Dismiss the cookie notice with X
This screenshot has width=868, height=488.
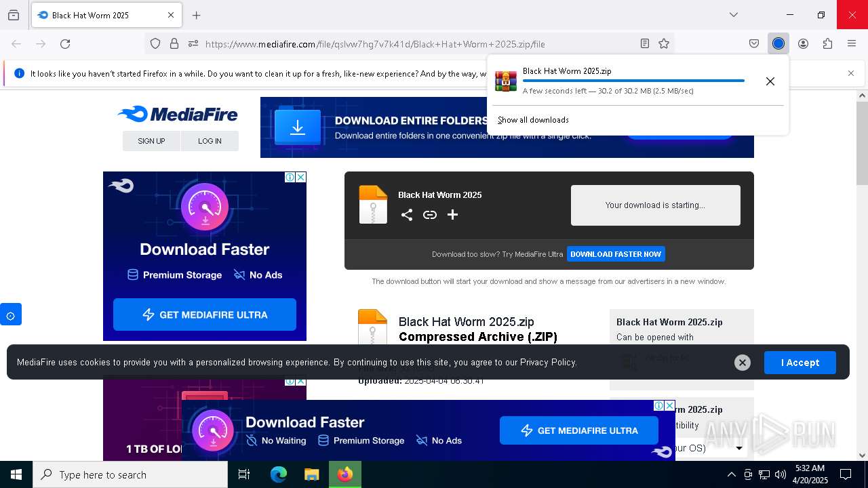pos(743,363)
